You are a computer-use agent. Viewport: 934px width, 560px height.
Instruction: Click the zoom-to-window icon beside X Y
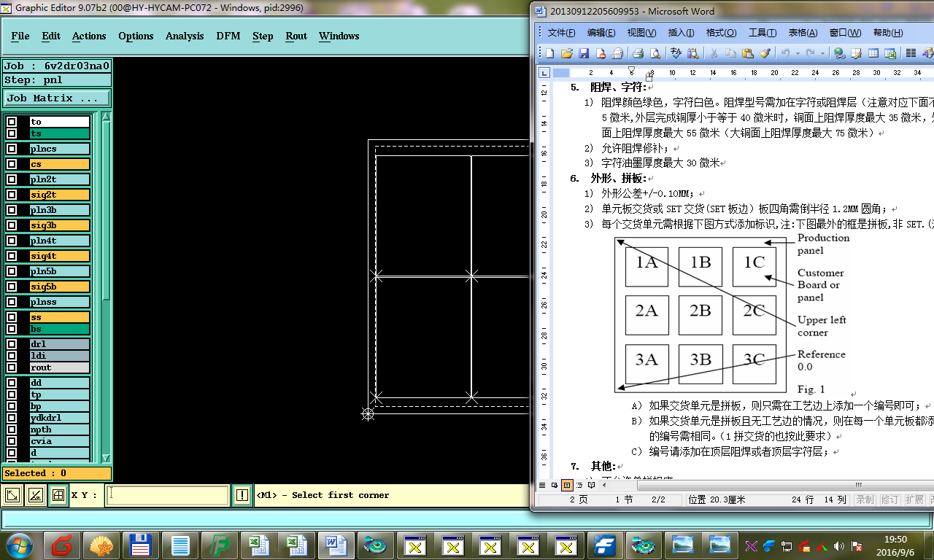[12, 495]
